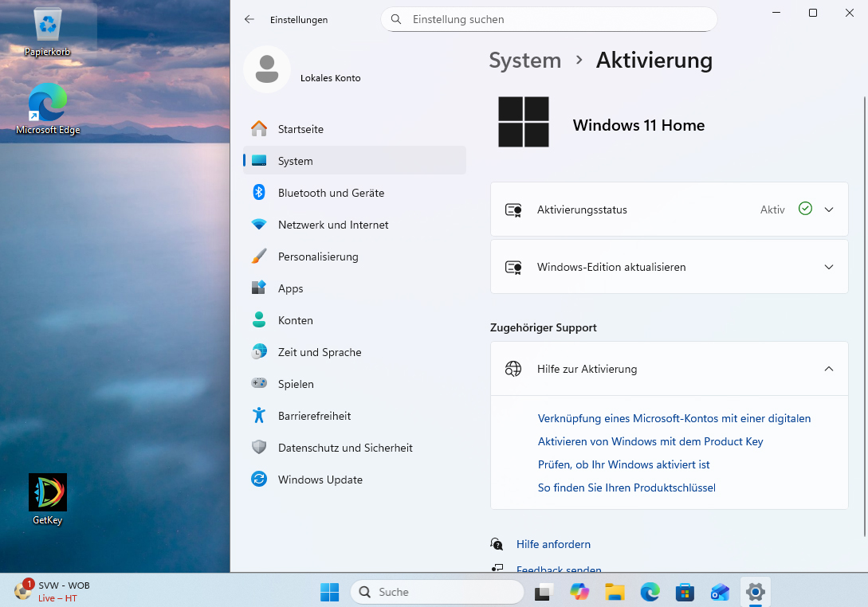Viewport: 868px width, 607px height.
Task: Go to Startseite in sidebar
Action: [x=300, y=129]
